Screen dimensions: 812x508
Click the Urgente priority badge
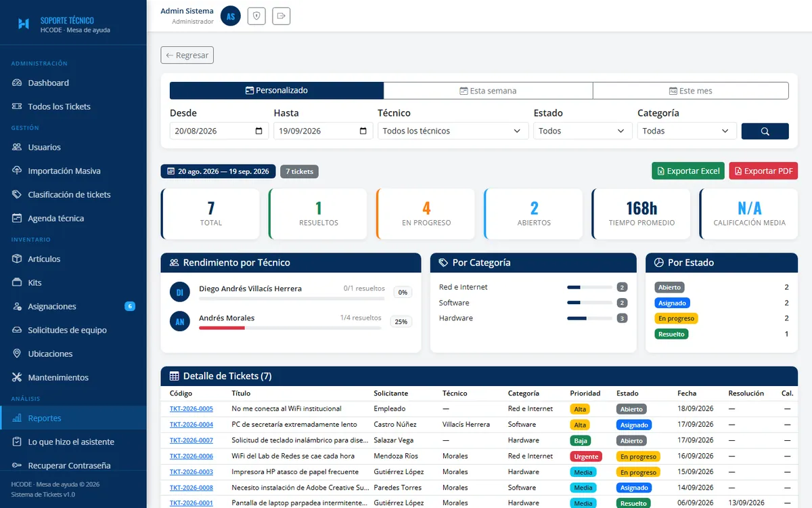pyautogui.click(x=586, y=457)
